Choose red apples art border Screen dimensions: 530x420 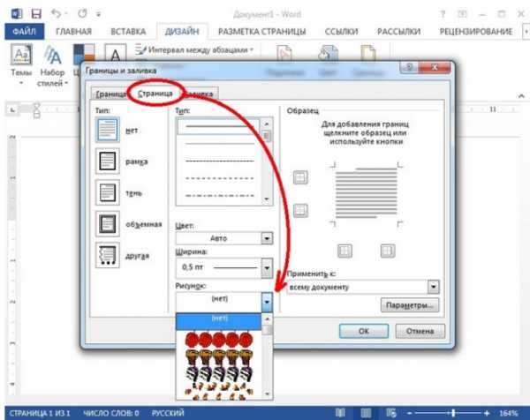(219, 340)
